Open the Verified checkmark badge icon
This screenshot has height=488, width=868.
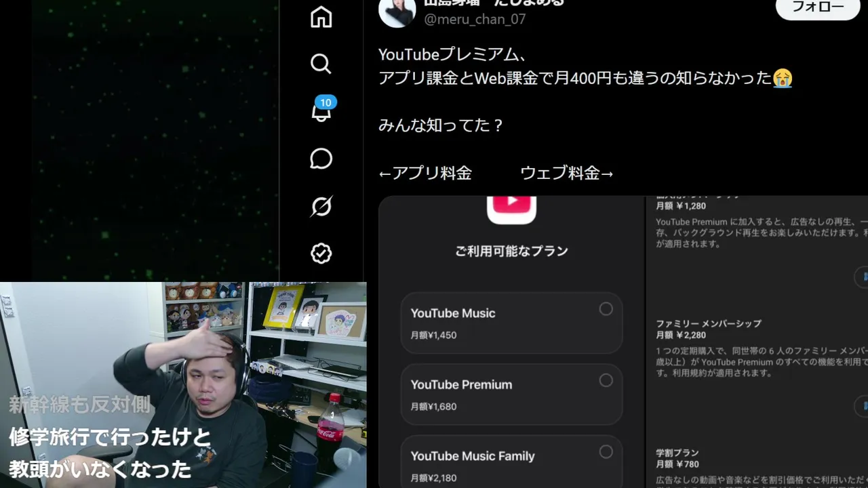321,253
